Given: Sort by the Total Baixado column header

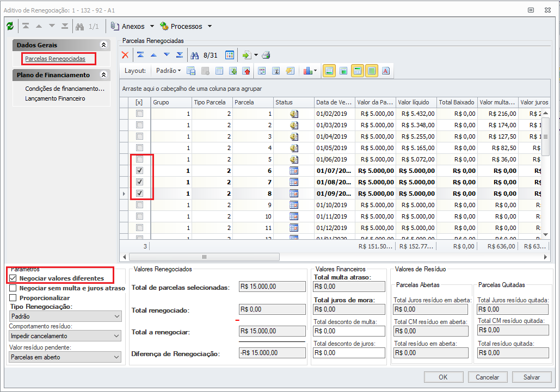Looking at the screenshot, I should [x=457, y=102].
